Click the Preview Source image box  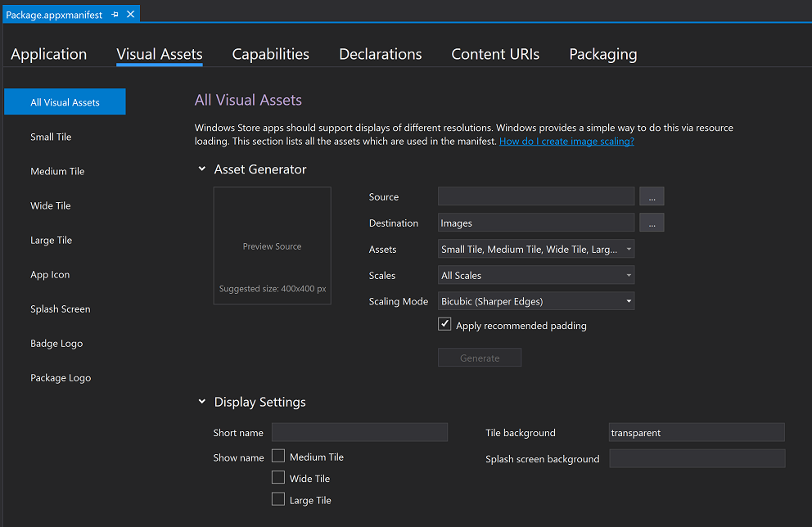tap(272, 245)
